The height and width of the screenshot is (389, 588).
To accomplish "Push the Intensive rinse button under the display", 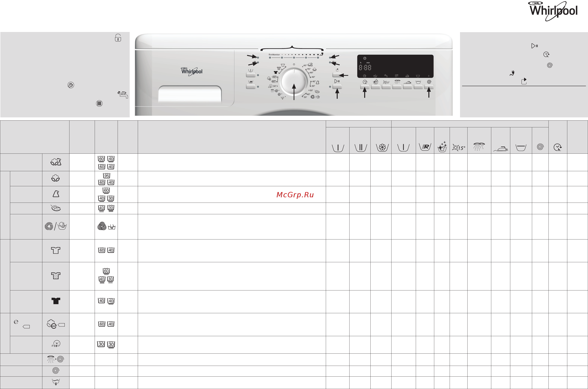I will pyautogui.click(x=397, y=87).
